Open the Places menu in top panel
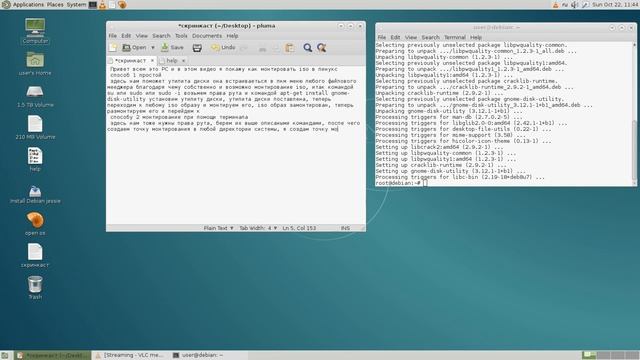 click(x=55, y=4)
